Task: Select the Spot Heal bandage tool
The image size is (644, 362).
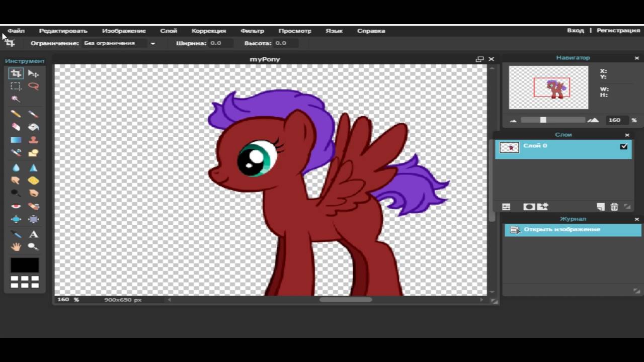Action: click(33, 206)
